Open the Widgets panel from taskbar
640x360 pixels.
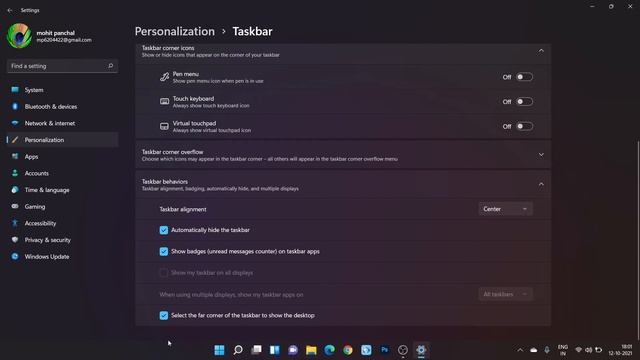tap(275, 350)
